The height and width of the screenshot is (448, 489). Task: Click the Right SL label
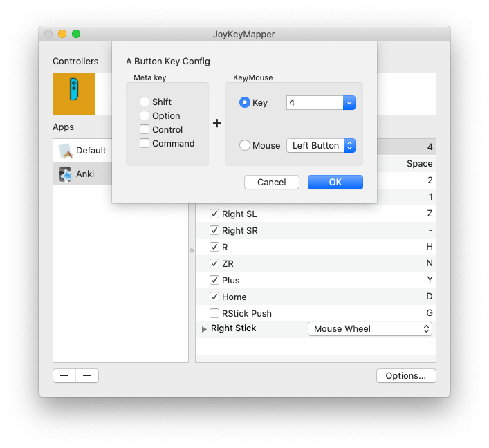click(x=239, y=214)
